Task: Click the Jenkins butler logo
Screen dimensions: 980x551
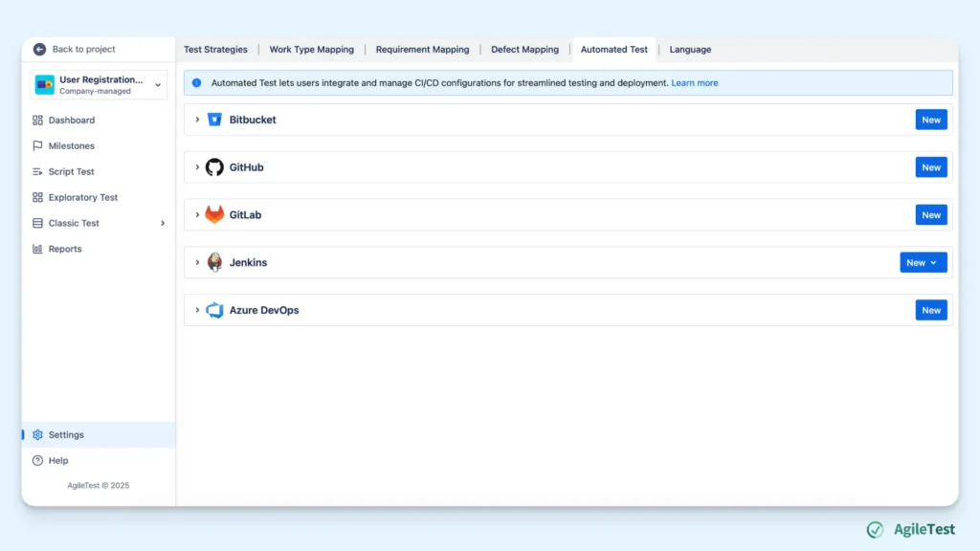Action: (214, 262)
